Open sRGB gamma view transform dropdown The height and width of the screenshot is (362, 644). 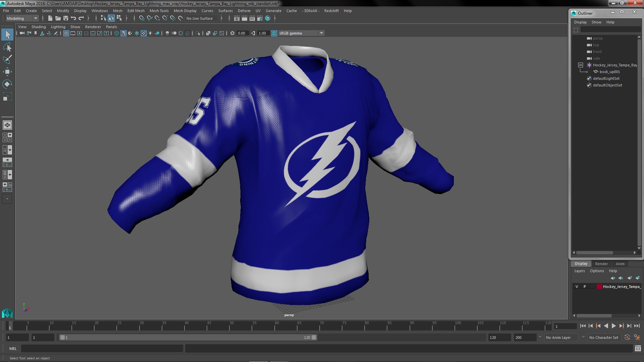(301, 33)
